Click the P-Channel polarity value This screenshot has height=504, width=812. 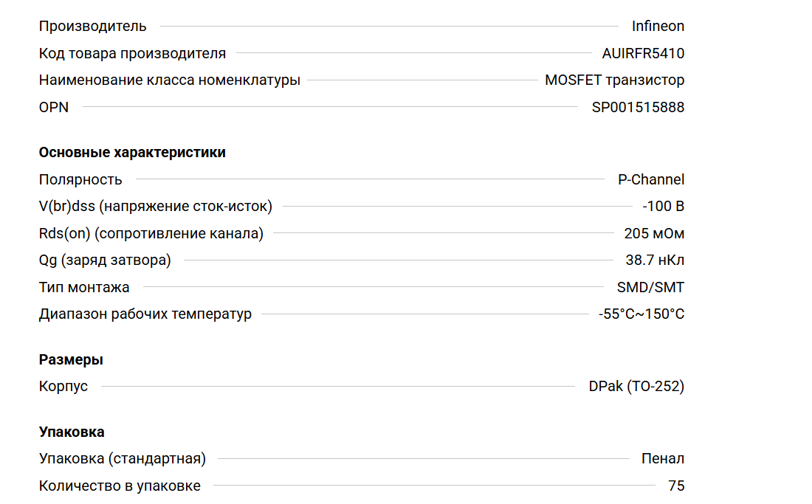650,179
